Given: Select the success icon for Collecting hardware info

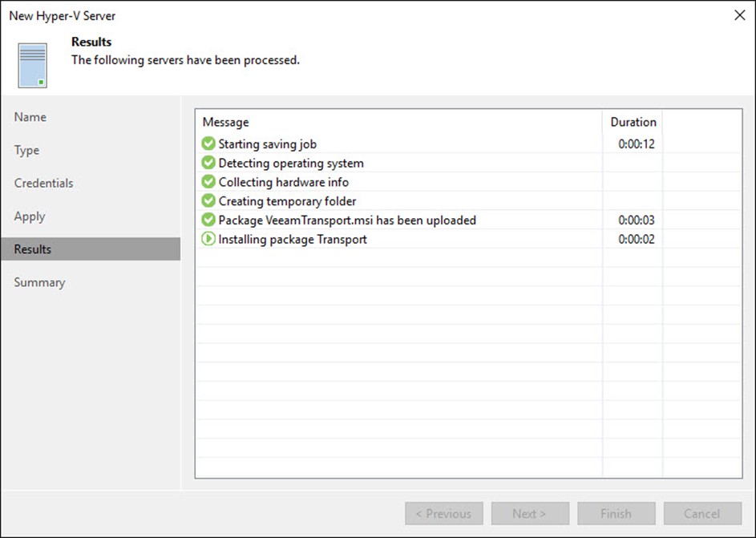Looking at the screenshot, I should click(x=208, y=182).
